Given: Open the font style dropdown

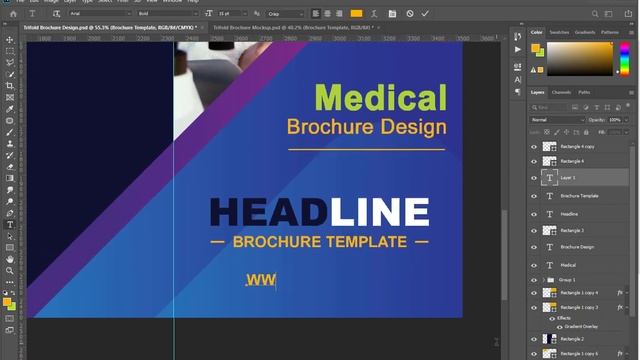Looking at the screenshot, I should [196, 13].
